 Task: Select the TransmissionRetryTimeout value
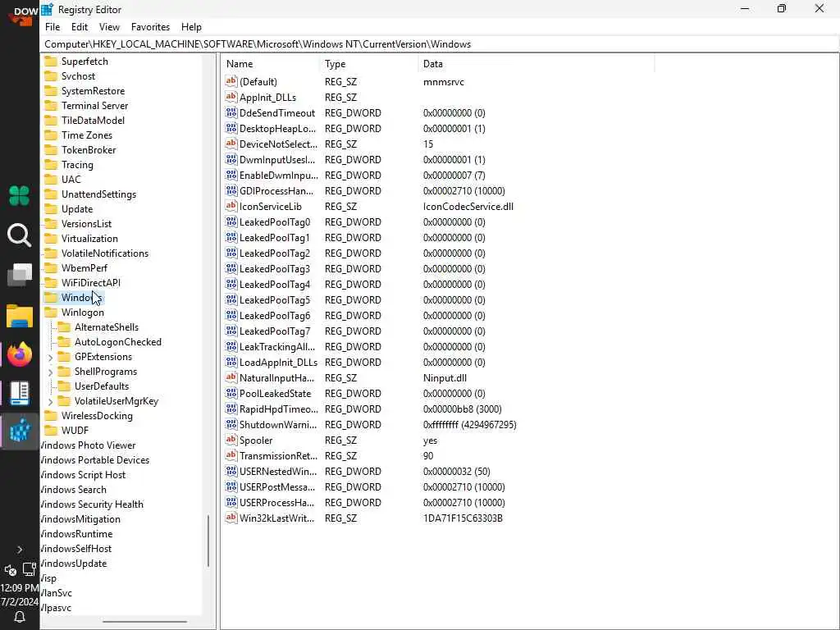tap(278, 456)
